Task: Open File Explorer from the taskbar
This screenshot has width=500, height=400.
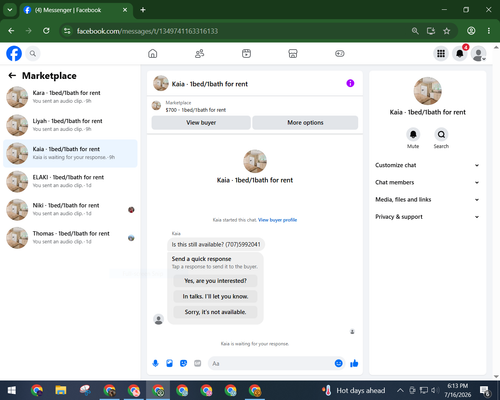Action: [x=61, y=390]
